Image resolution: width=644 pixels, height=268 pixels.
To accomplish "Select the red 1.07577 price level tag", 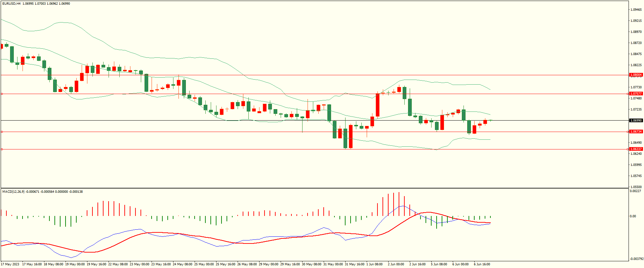I will 636,94.
